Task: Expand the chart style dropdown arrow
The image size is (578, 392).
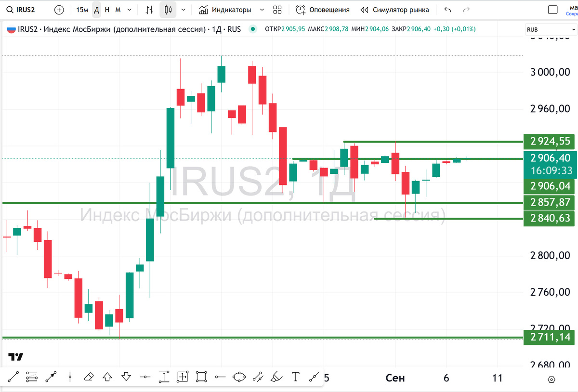Action: tap(183, 10)
